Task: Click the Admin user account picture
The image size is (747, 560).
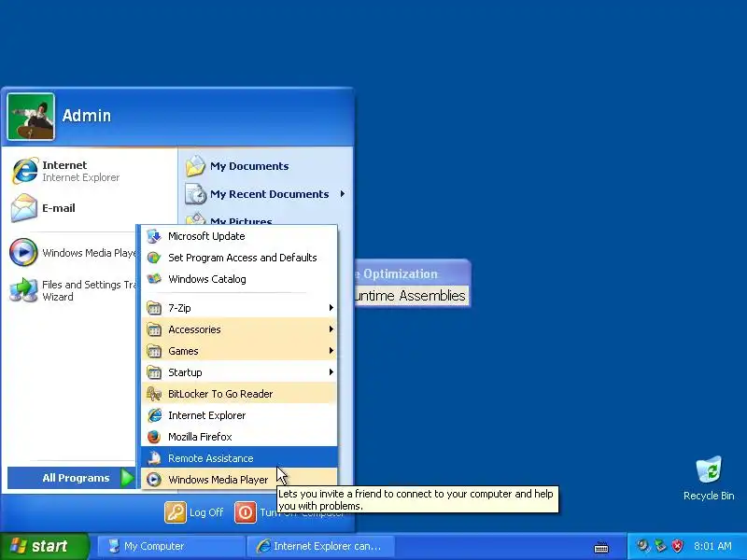Action: point(31,117)
